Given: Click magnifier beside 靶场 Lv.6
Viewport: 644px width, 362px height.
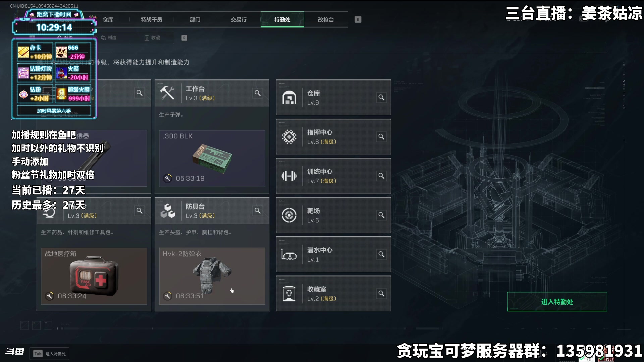Looking at the screenshot, I should coord(381,215).
